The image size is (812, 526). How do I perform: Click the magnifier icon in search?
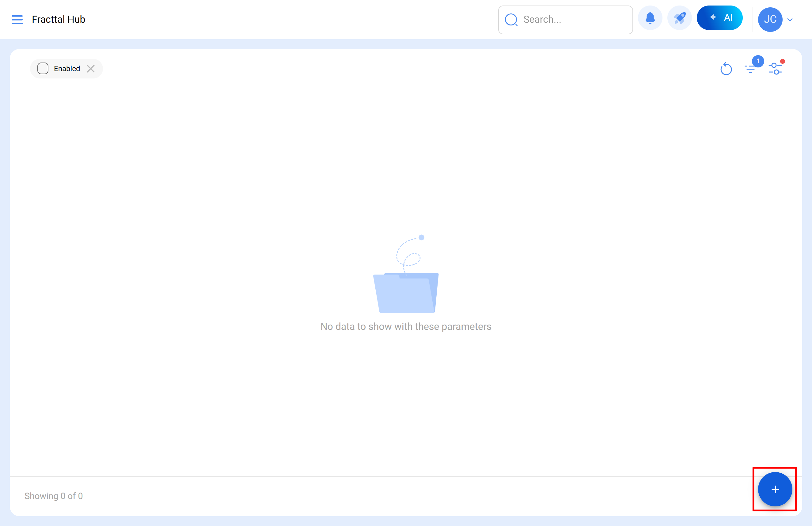tap(511, 20)
